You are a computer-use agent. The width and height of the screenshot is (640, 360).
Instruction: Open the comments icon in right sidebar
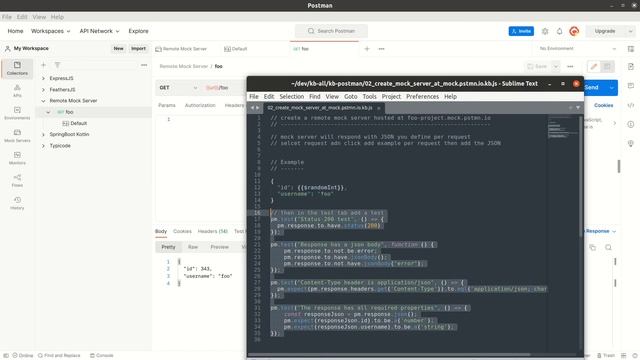point(631,86)
